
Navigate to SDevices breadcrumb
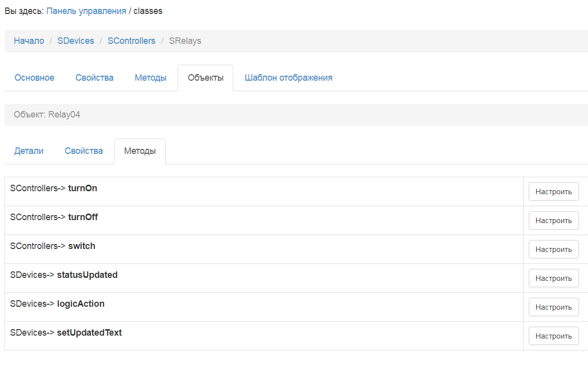(76, 41)
